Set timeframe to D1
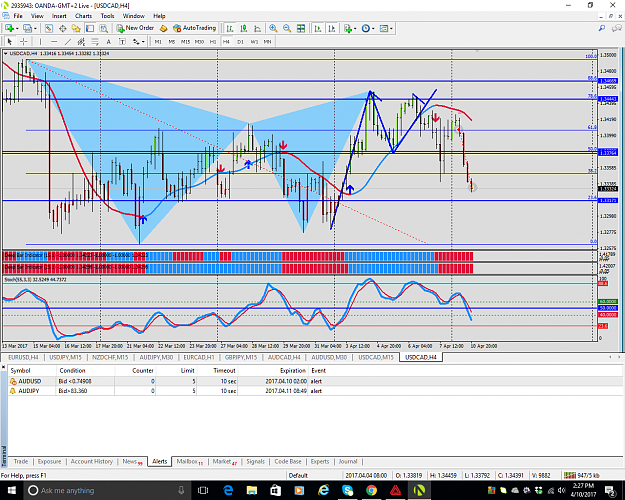The width and height of the screenshot is (625, 500). point(240,41)
